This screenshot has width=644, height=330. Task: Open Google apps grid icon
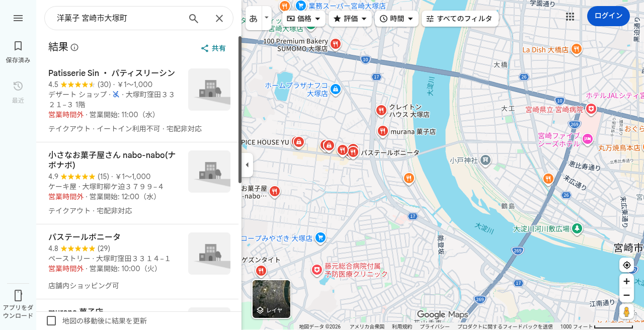[570, 17]
